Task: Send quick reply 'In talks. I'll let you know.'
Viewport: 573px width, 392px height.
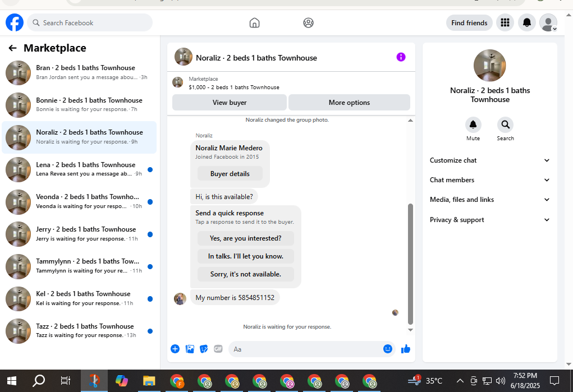Action: [x=246, y=256]
